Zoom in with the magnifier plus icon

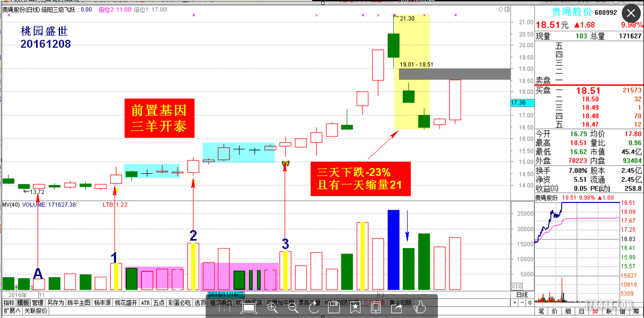(x=273, y=307)
